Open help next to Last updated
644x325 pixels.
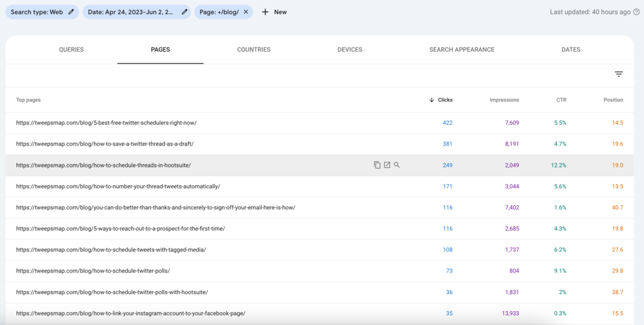[x=636, y=12]
